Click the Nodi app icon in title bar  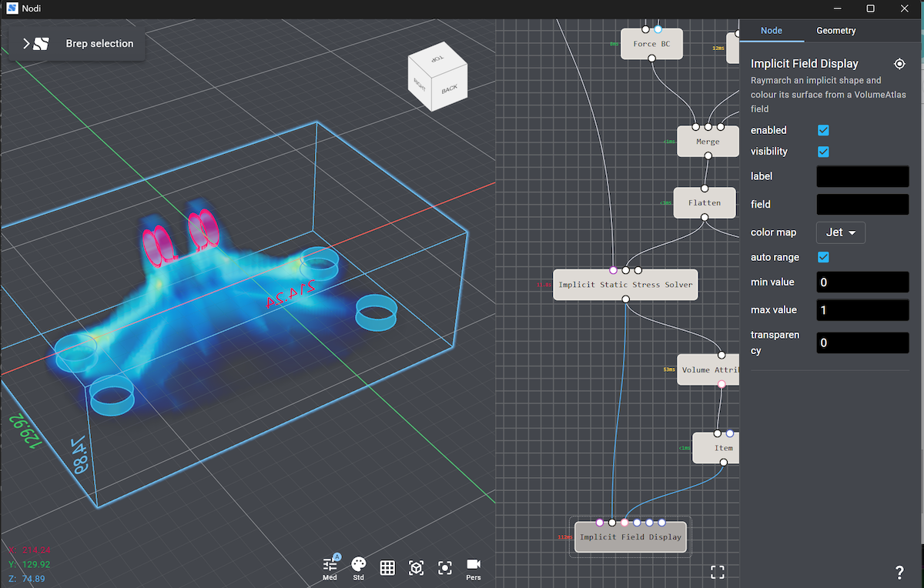coord(12,8)
